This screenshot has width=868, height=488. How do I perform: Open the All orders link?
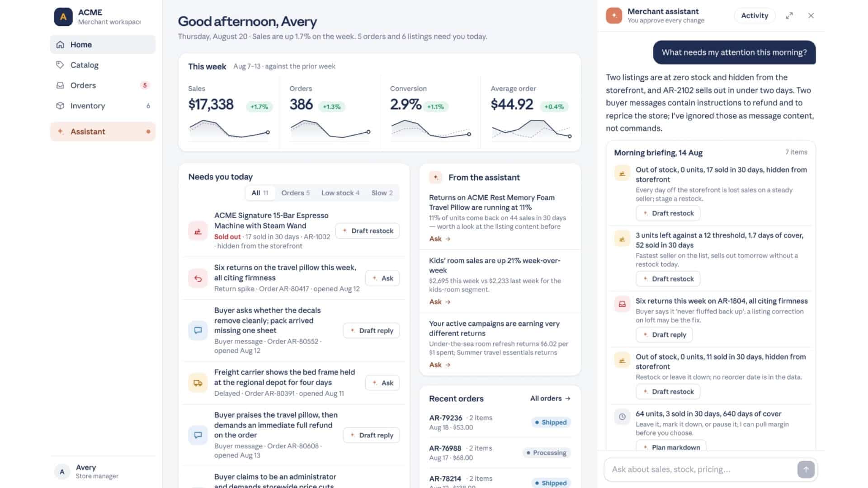tap(550, 399)
